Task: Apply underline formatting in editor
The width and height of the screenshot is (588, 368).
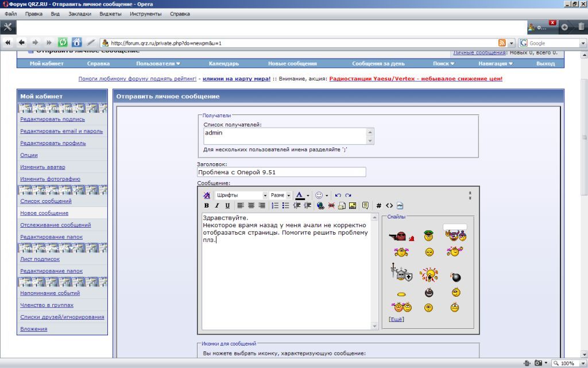Action: click(x=227, y=205)
